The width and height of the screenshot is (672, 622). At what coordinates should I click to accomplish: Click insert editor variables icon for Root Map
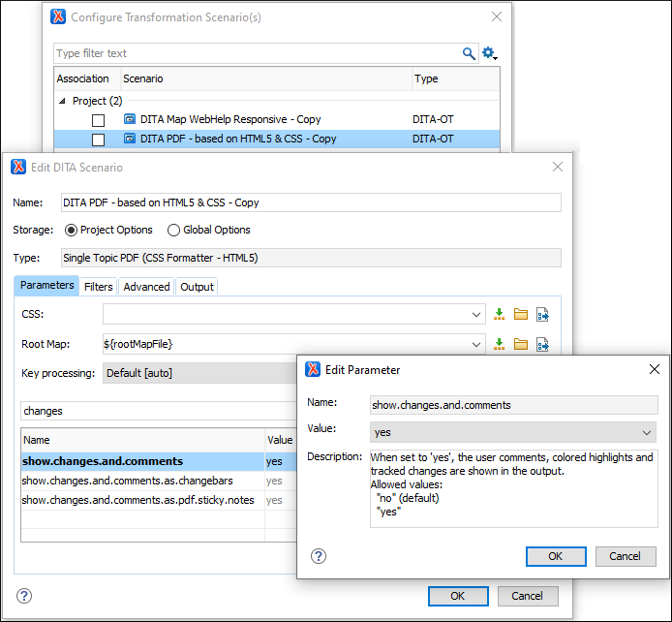point(500,344)
